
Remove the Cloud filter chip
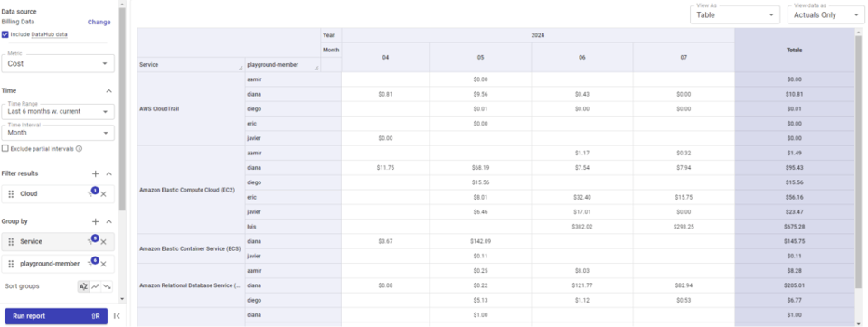pyautogui.click(x=103, y=194)
